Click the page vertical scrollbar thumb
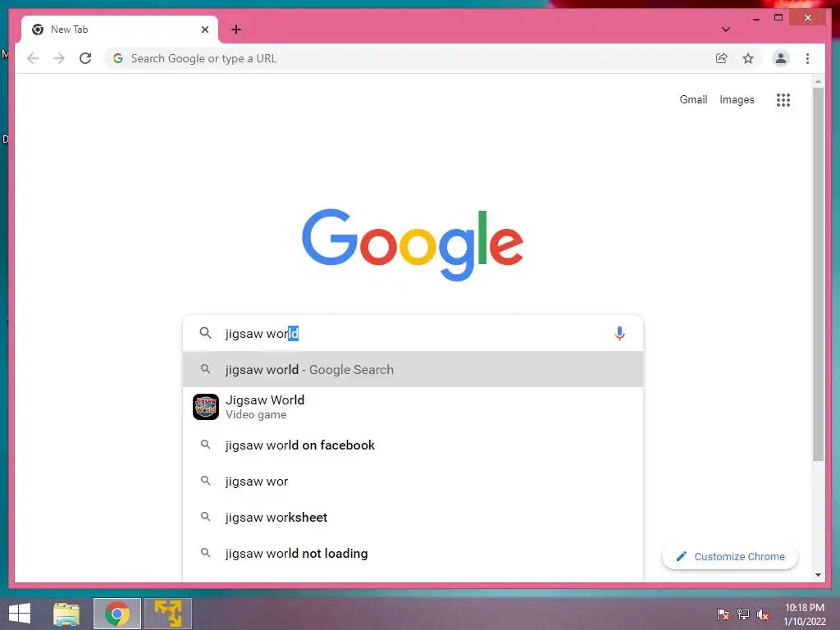Image resolution: width=840 pixels, height=630 pixels. tap(818, 273)
